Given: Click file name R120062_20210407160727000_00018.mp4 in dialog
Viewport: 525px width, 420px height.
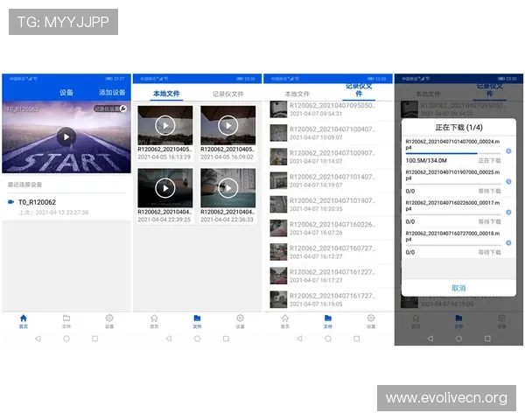Looking at the screenshot, I should point(452,236).
